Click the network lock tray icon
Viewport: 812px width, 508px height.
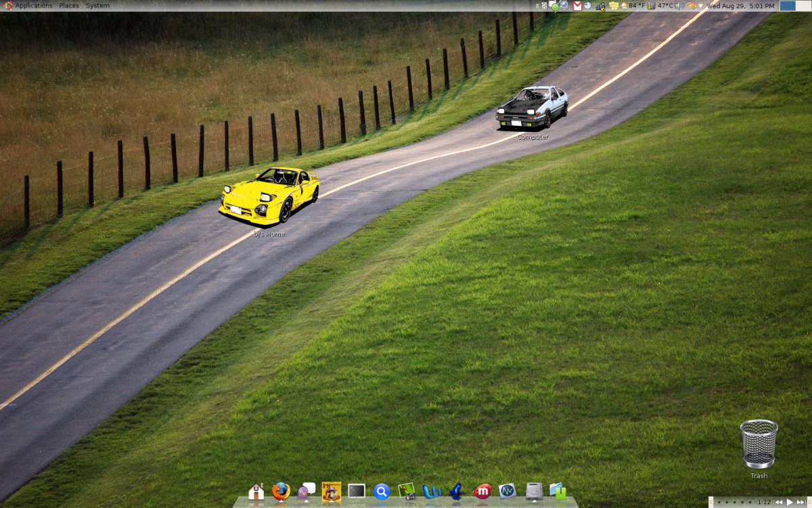point(600,5)
